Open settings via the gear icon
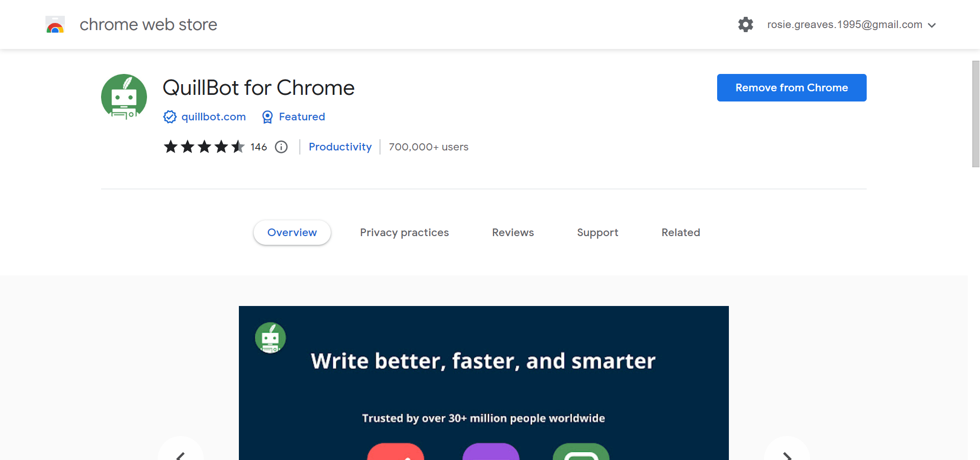The image size is (980, 460). (x=746, y=24)
